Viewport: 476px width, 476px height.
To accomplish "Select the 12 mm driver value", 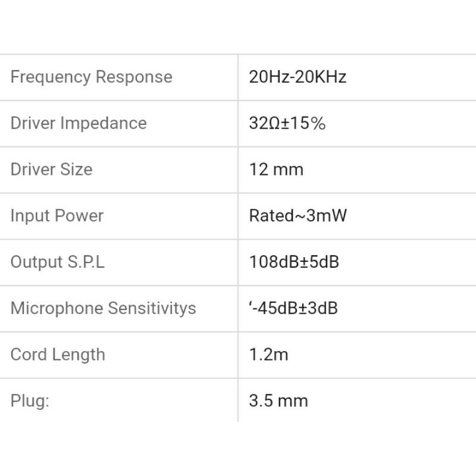I will (276, 170).
